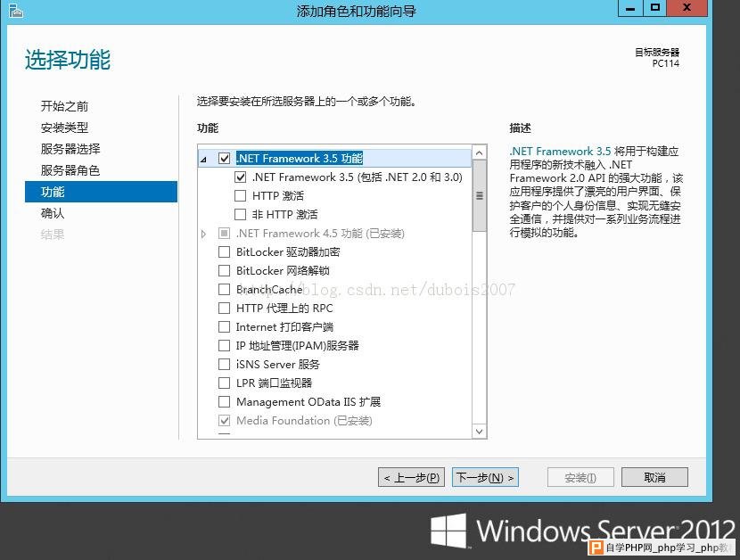Maximize the wizard window

pos(654,8)
